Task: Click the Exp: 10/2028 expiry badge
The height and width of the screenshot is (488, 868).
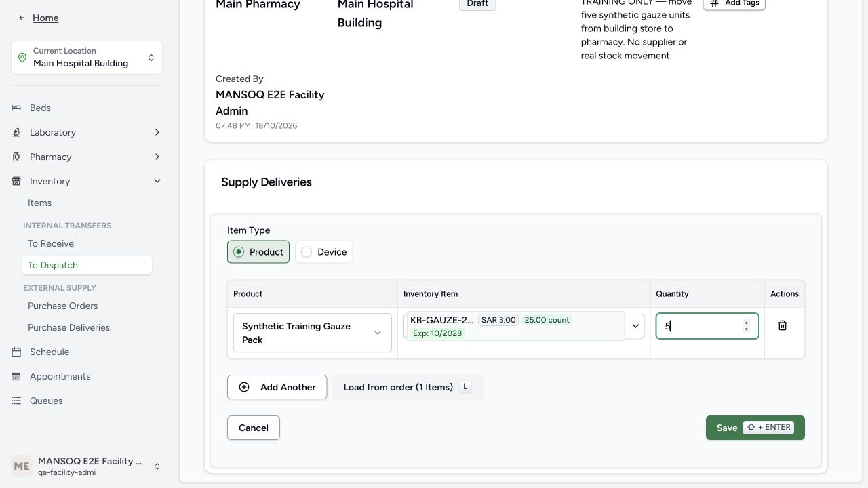Action: click(437, 333)
